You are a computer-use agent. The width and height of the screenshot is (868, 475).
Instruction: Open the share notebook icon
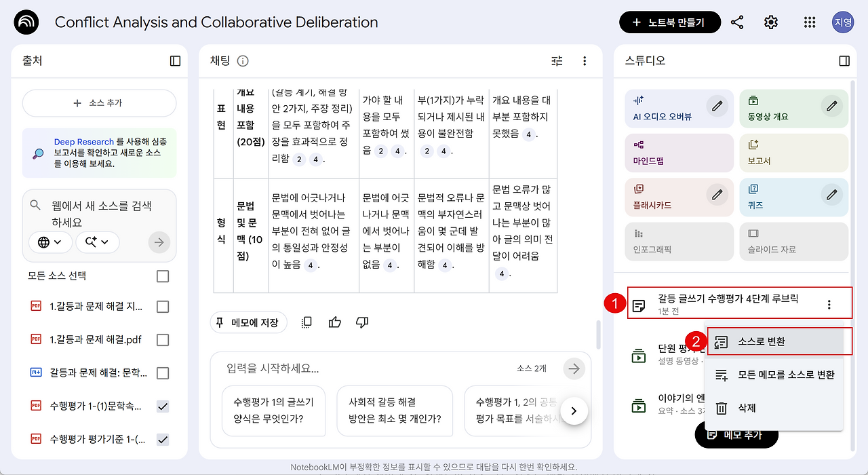tap(737, 22)
